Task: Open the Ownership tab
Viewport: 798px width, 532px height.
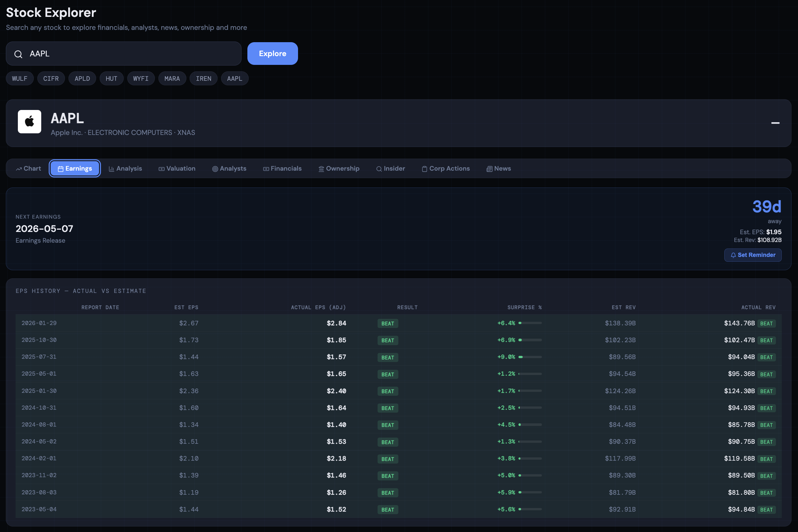Action: point(339,169)
